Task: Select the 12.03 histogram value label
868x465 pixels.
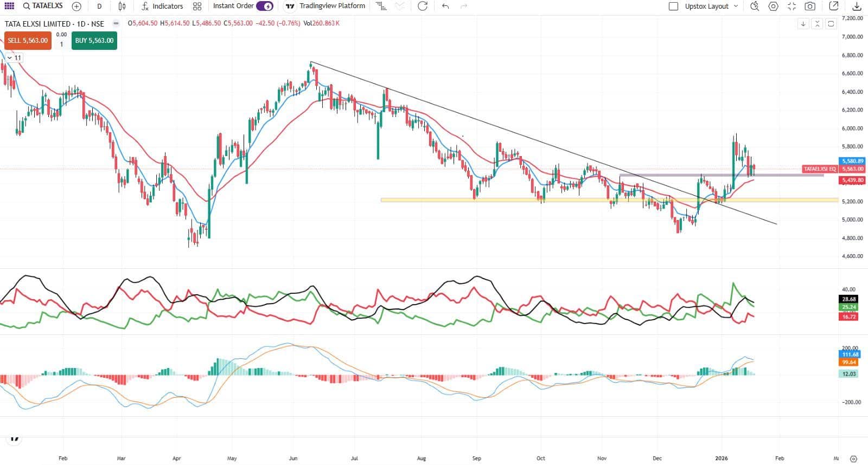Action: (x=849, y=374)
